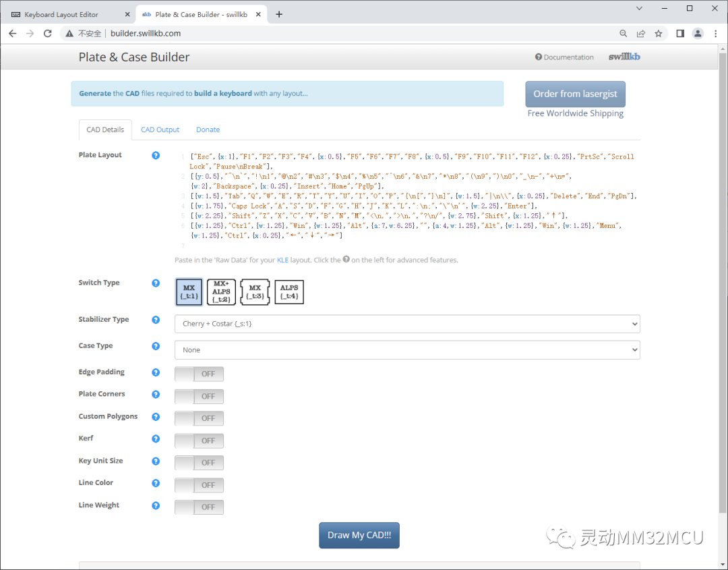
Task: Switch to the CAD Output tab
Action: [x=160, y=130]
